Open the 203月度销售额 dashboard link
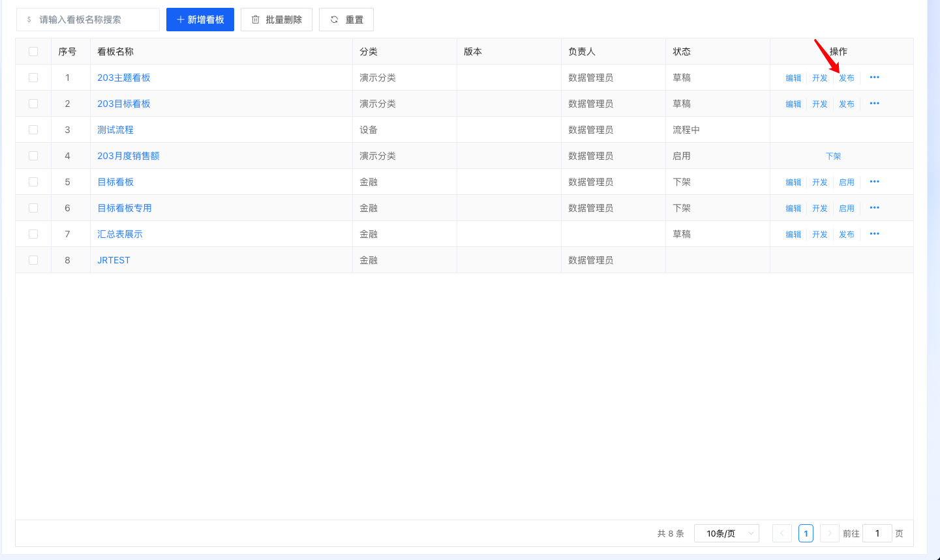The image size is (940, 560). click(129, 156)
